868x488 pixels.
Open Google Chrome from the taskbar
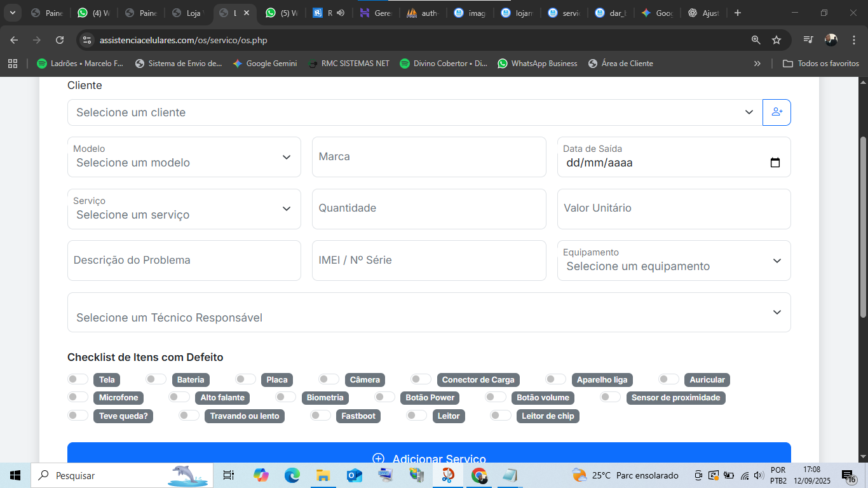click(479, 475)
